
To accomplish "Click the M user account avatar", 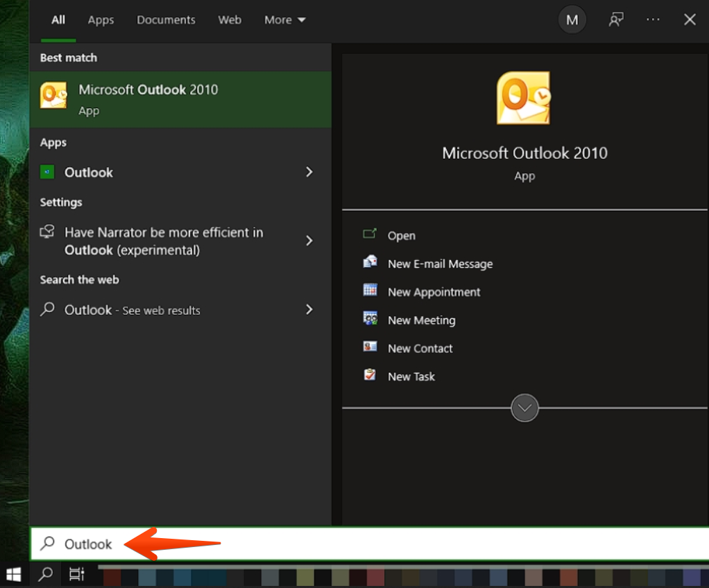I will 572,20.
